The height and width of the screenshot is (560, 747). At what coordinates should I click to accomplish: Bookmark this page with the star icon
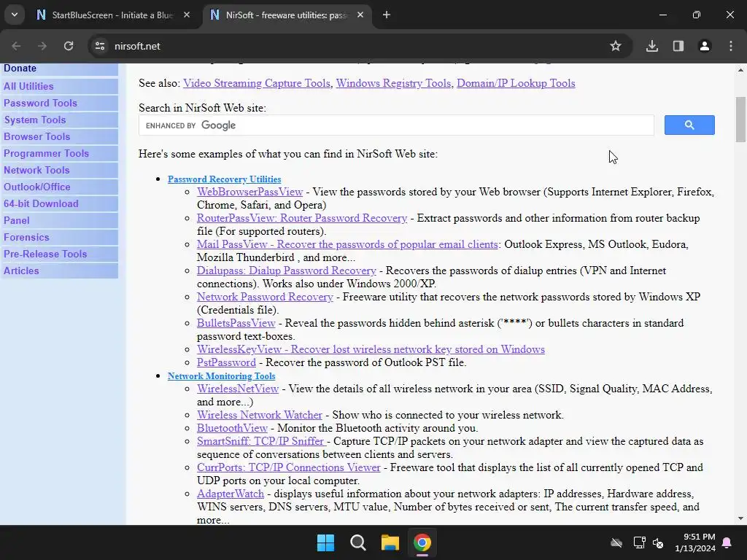[616, 46]
